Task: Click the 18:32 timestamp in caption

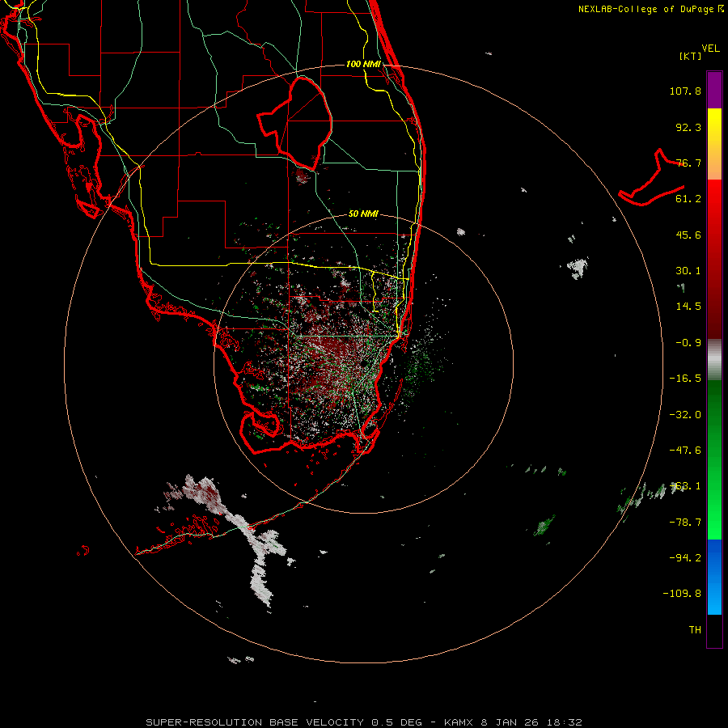Action: coord(564,722)
